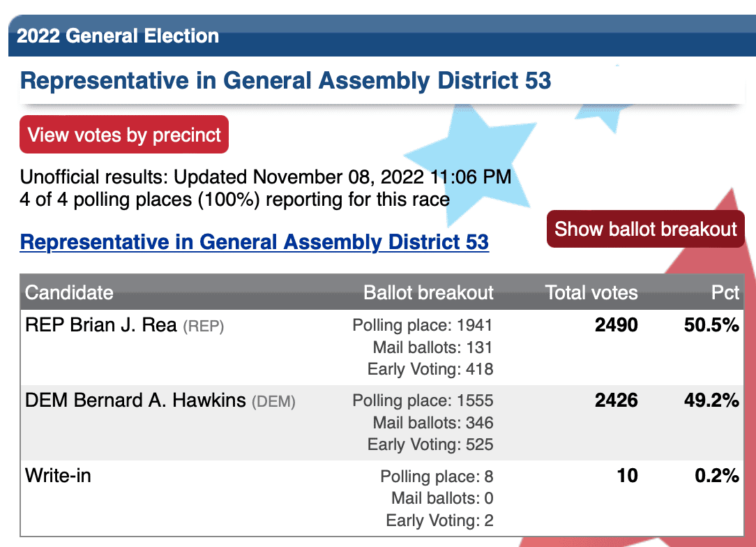Click the page title District 53 heading

tap(285, 80)
